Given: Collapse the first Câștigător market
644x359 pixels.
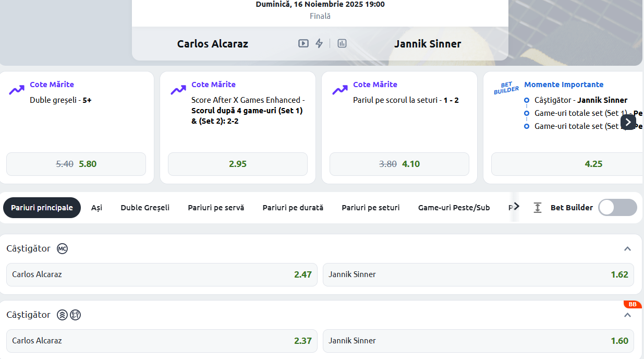Looking at the screenshot, I should point(627,249).
